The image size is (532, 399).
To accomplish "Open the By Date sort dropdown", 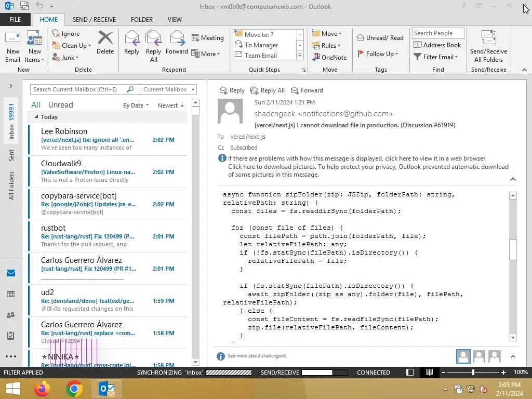I will click(136, 105).
